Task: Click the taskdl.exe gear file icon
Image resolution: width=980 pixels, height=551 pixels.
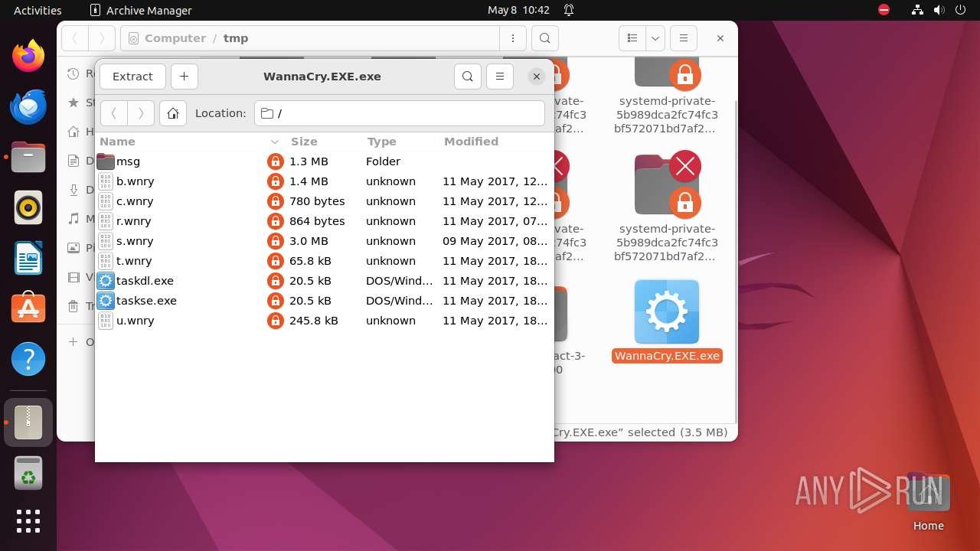Action: coord(106,281)
